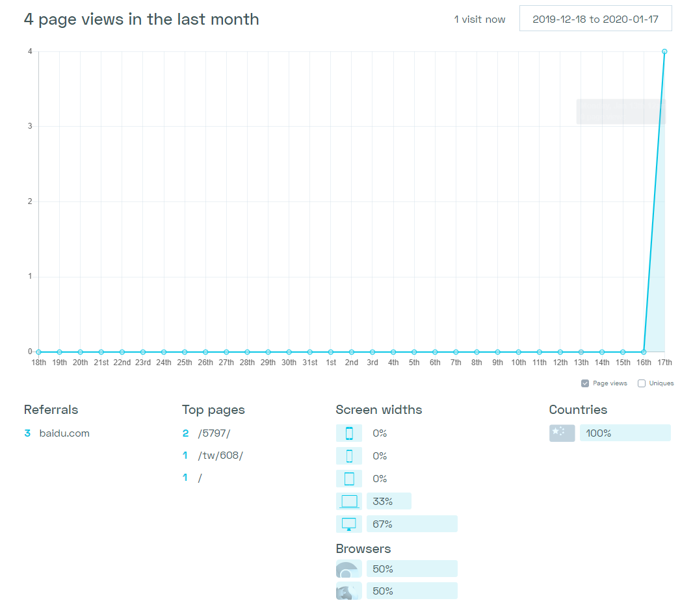Click the 31st data point on the chart
The image size is (680, 616).
[x=309, y=352]
